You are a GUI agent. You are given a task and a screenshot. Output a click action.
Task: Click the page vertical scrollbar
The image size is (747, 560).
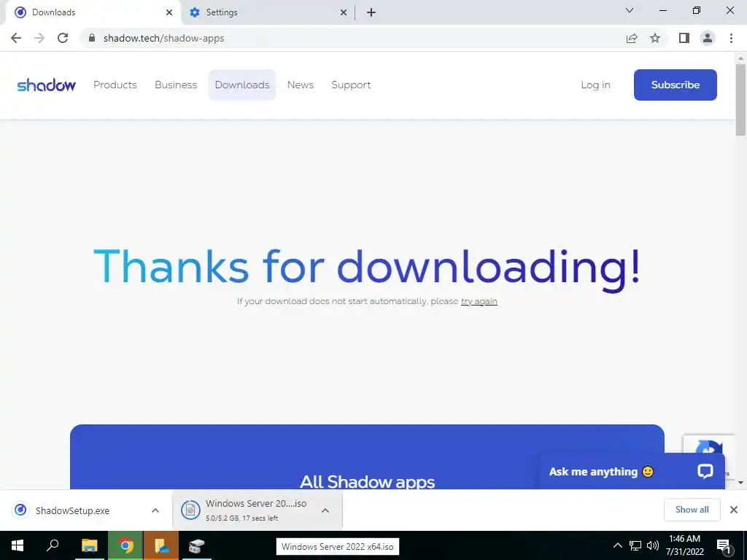pos(740,100)
